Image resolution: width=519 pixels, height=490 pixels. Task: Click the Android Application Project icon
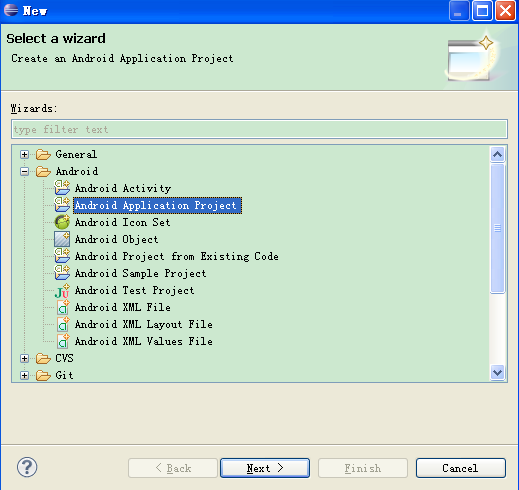(62, 205)
